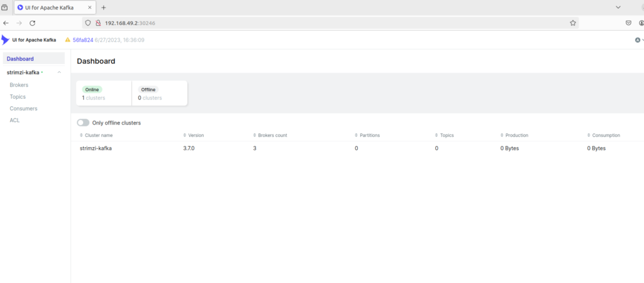Click the tracking protection shield icon
Viewport: 644px width, 283px height.
pos(87,23)
